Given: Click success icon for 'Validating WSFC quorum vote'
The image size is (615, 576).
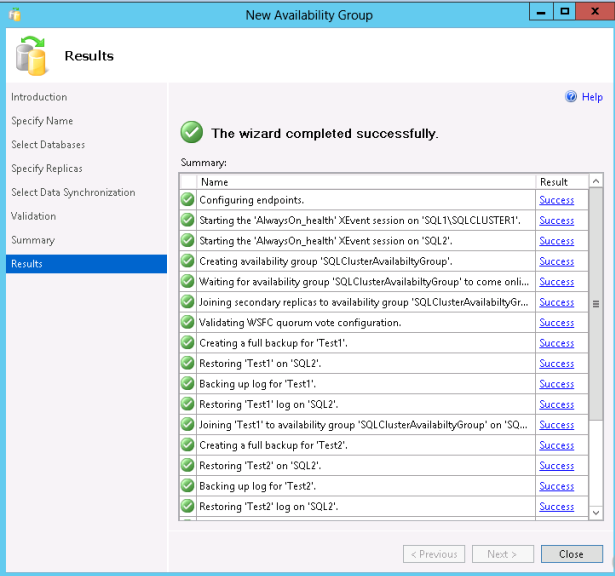Looking at the screenshot, I should (187, 322).
